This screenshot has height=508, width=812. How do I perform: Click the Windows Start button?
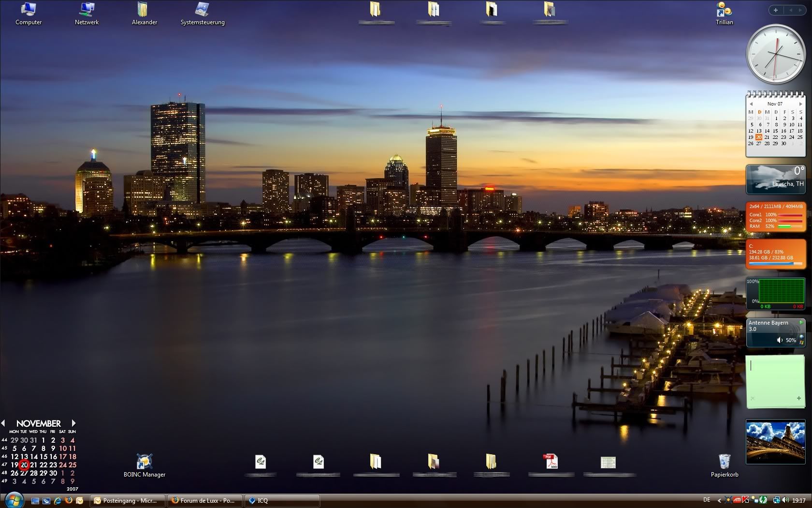[x=14, y=499]
